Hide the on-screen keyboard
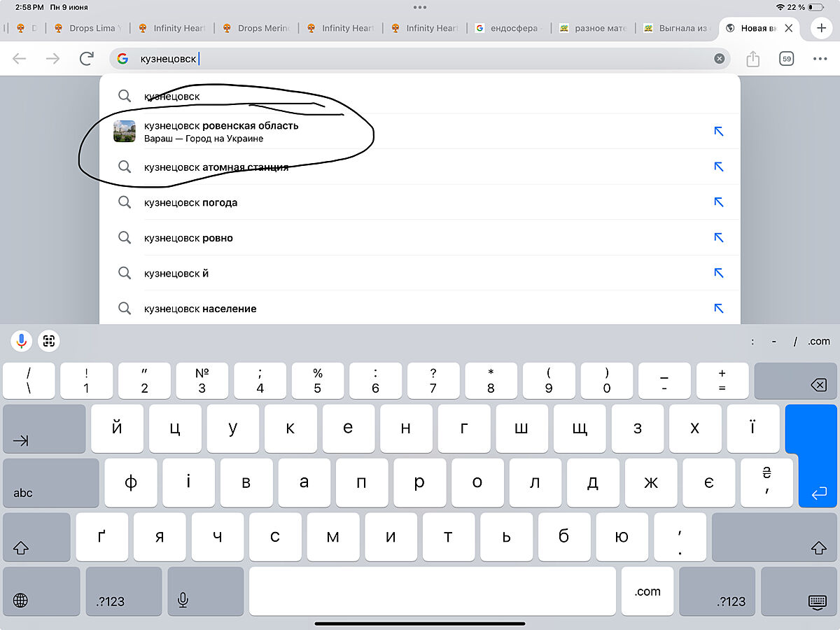The height and width of the screenshot is (630, 840). point(817,600)
